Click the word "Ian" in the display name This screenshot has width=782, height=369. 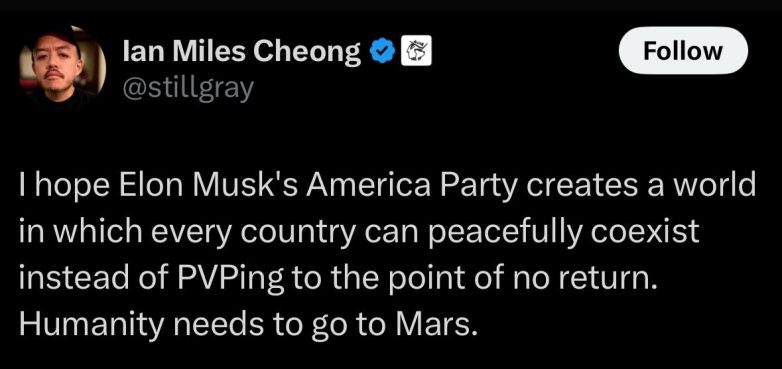pos(139,51)
